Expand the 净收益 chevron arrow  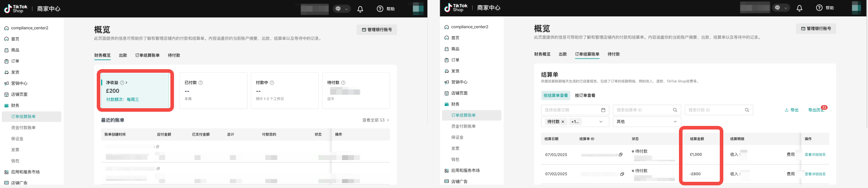[x=126, y=83]
